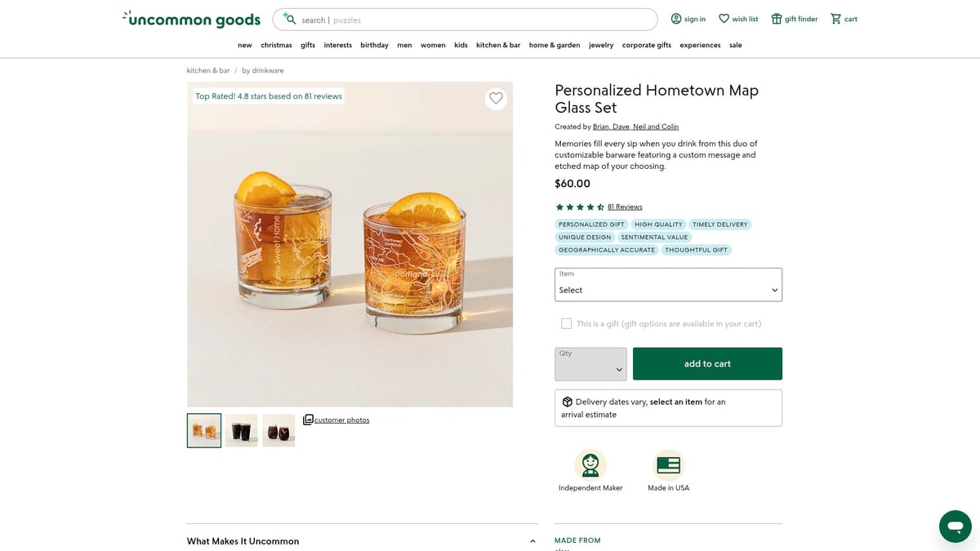Image resolution: width=980 pixels, height=551 pixels.
Task: Toggle the heart favorite on product image
Action: [x=496, y=97]
